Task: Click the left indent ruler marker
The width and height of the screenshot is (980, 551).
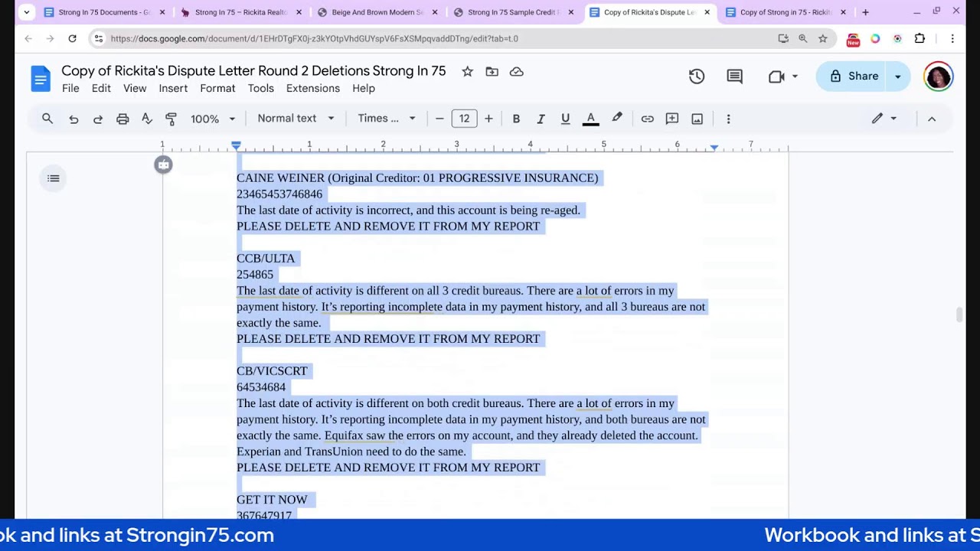Action: pyautogui.click(x=236, y=145)
